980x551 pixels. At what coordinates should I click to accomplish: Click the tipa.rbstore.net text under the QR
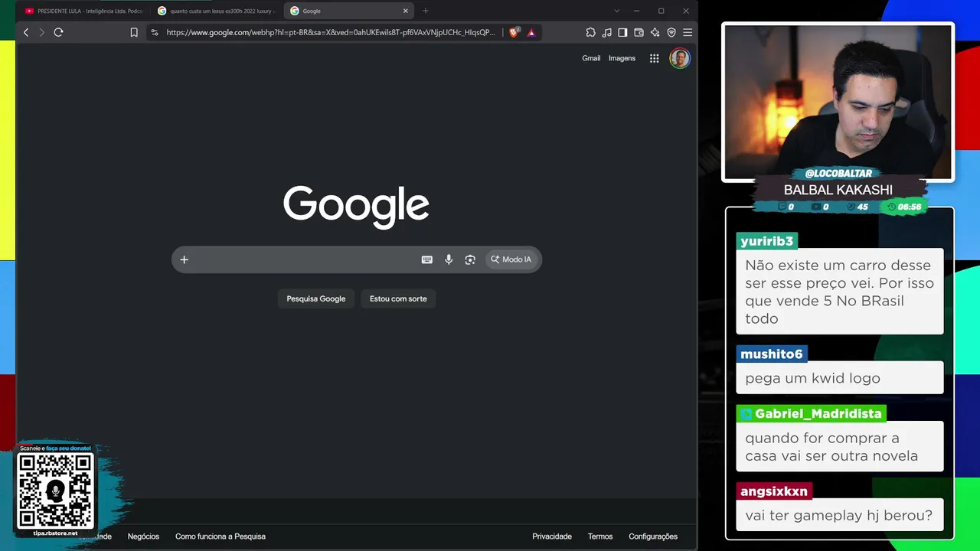click(56, 533)
